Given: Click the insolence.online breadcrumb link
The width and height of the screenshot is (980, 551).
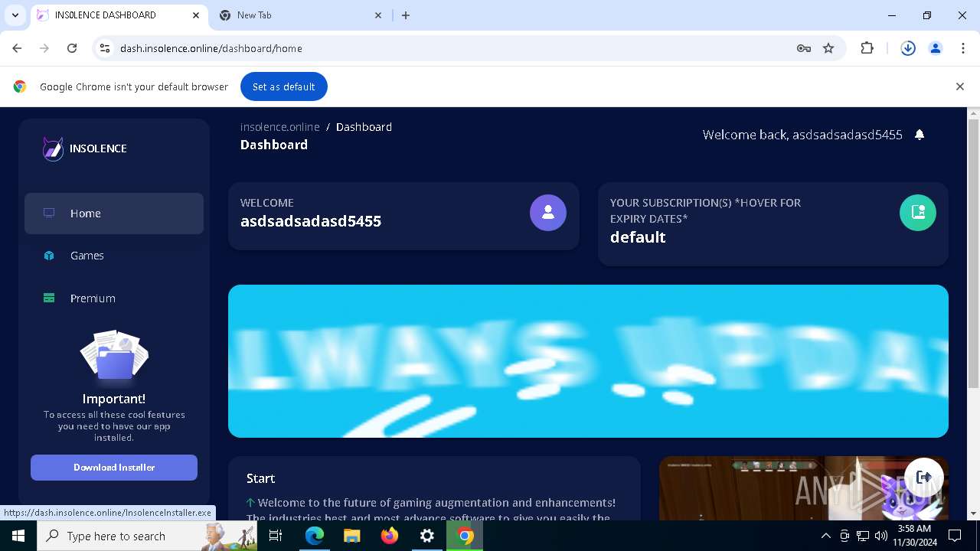Looking at the screenshot, I should coord(280,127).
